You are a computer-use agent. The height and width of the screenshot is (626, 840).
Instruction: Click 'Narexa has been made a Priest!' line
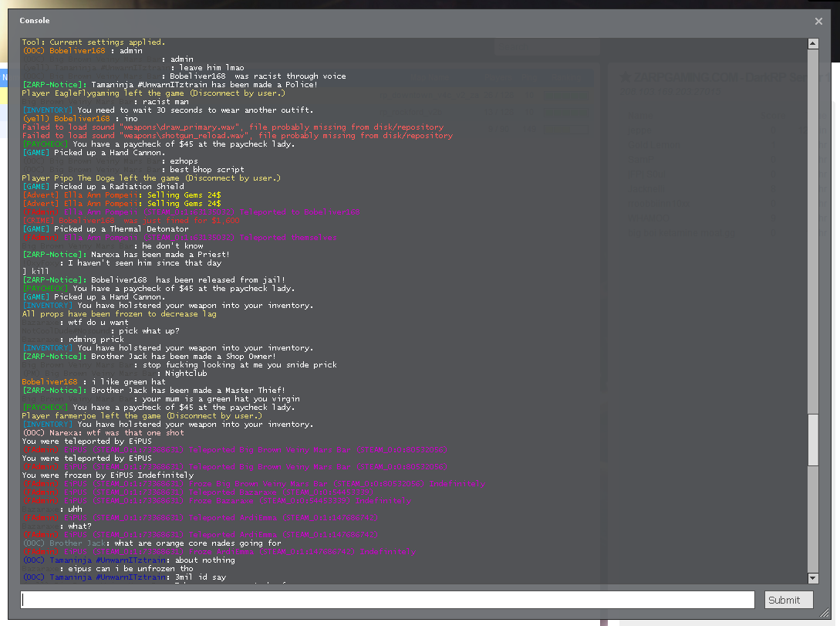pyautogui.click(x=126, y=255)
